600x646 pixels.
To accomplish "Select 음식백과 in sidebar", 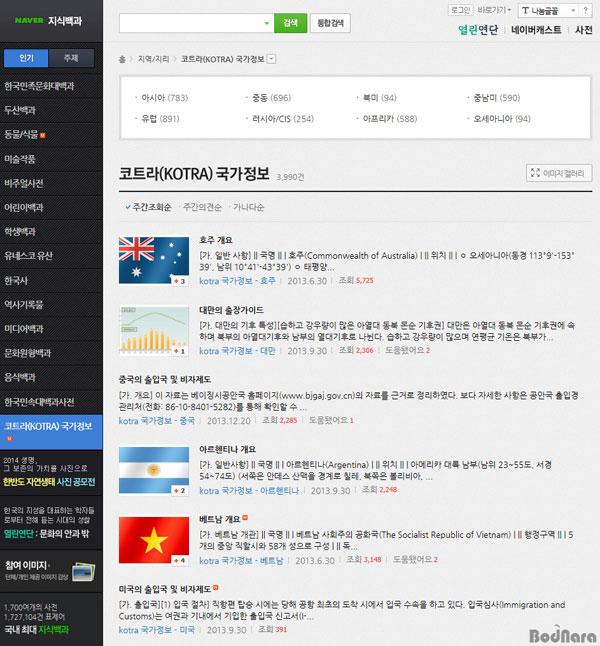I will click(51, 378).
